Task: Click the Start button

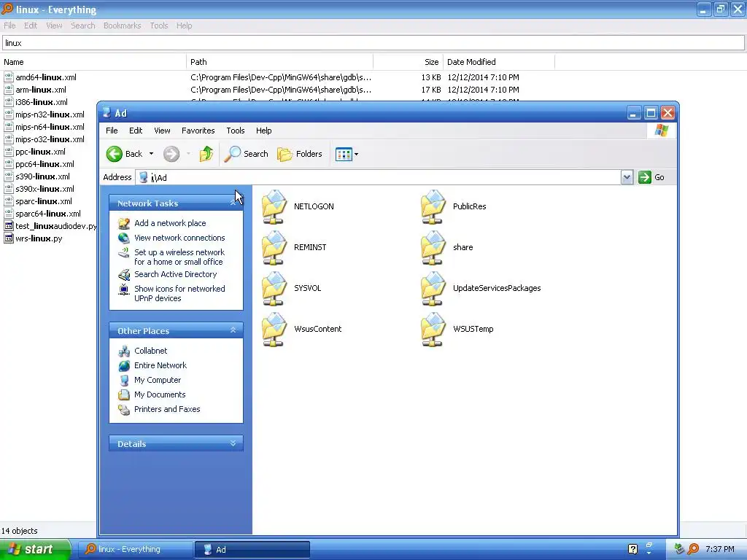Action: (x=34, y=549)
